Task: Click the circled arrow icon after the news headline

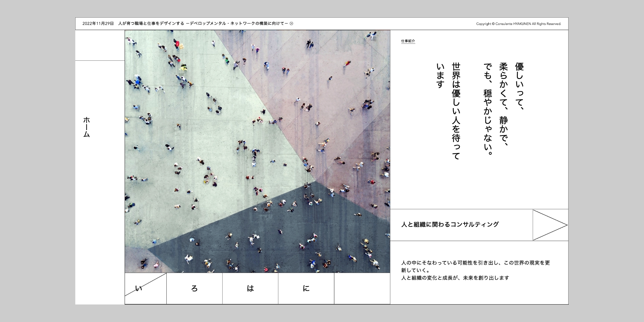Action: point(291,23)
